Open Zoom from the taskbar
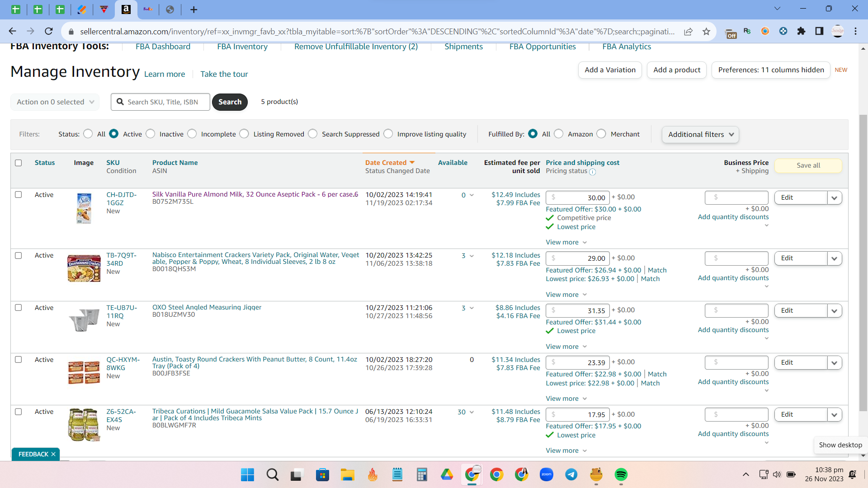This screenshot has height=488, width=868. (x=547, y=474)
